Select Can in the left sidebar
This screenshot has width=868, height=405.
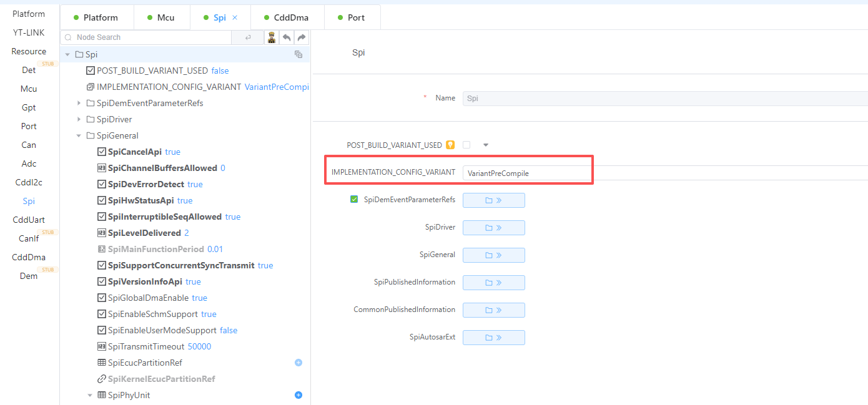[x=29, y=145]
